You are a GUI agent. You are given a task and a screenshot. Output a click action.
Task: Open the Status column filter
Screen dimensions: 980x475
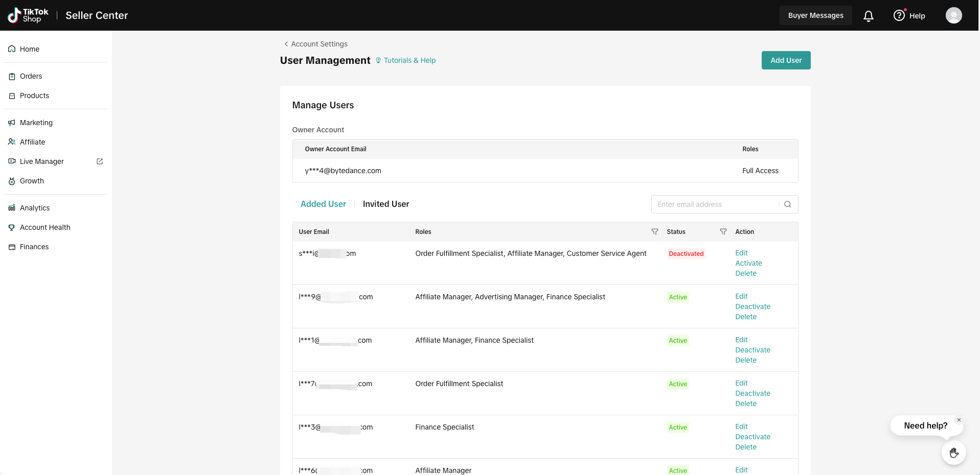click(x=723, y=232)
